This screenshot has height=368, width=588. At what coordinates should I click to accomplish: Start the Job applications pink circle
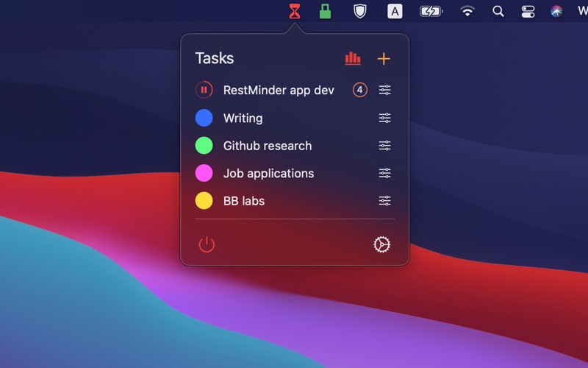coord(204,173)
